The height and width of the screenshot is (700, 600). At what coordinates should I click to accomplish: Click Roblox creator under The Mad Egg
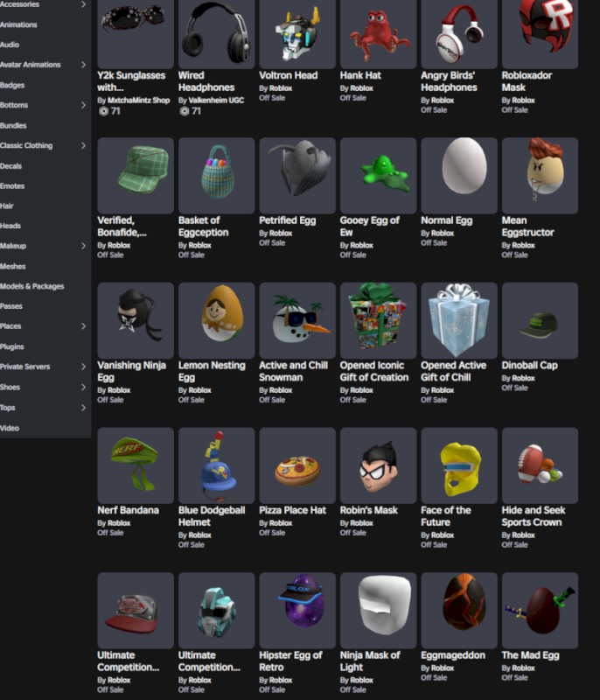[x=523, y=668]
